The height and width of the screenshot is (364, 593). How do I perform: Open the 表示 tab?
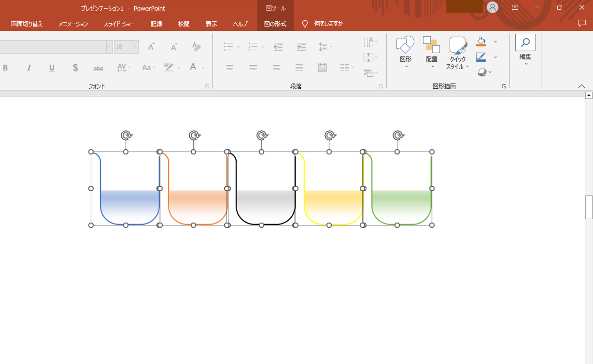(211, 24)
